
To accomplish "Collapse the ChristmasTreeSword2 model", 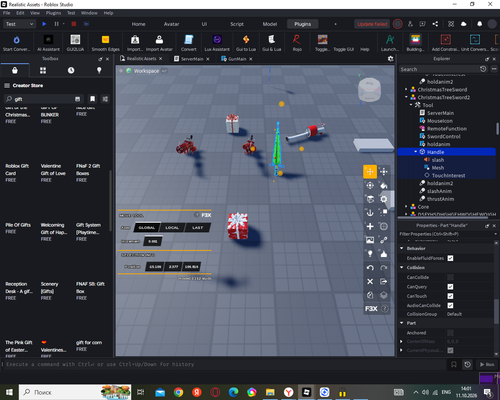I will coord(406,97).
